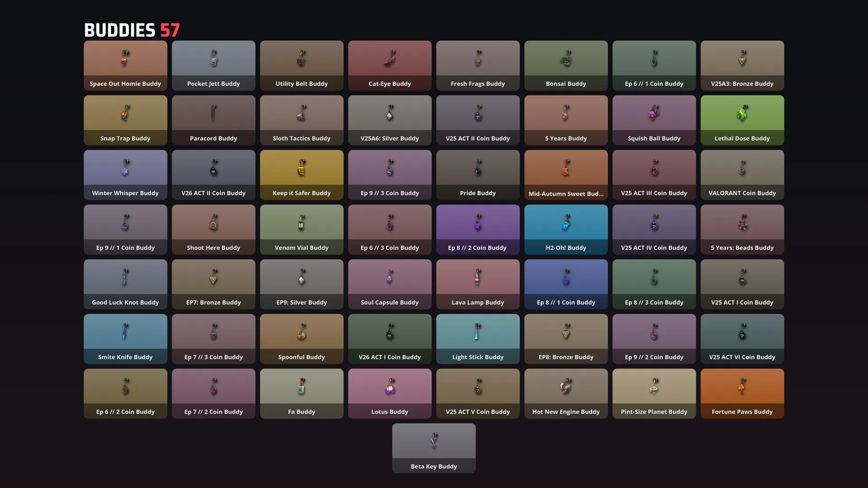Click the 'EP9: Silver Buddy' label

(x=302, y=302)
